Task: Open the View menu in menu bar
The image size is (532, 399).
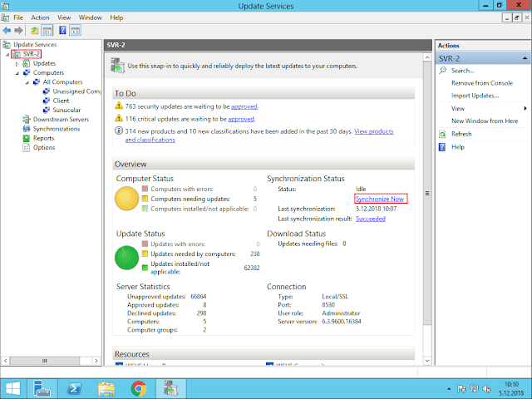Action: click(x=64, y=17)
